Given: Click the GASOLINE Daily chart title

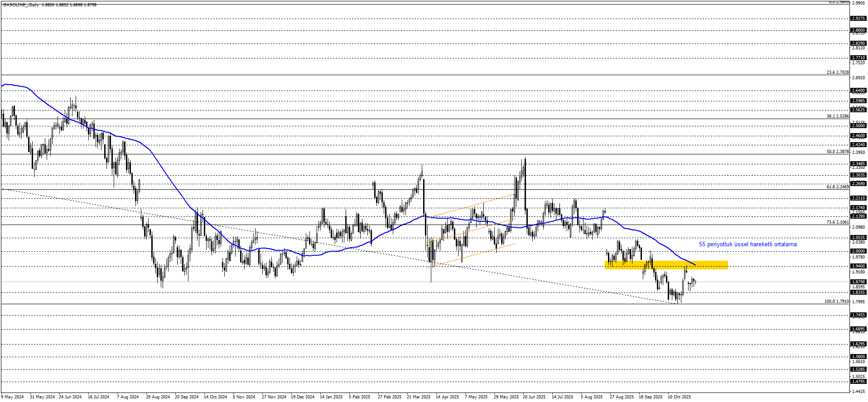Looking at the screenshot, I should click(x=21, y=5).
